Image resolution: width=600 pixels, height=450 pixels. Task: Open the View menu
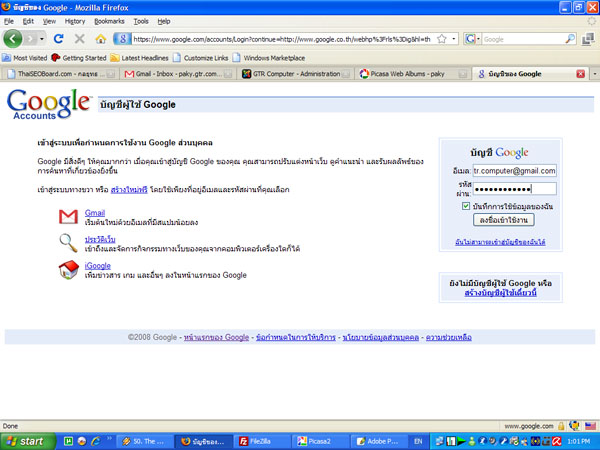(49, 21)
